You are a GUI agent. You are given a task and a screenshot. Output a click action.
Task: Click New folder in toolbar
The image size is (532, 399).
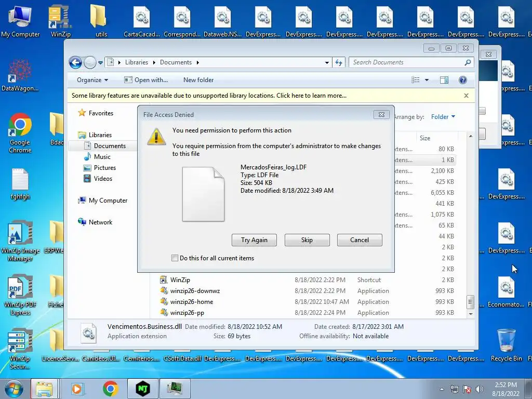198,79
